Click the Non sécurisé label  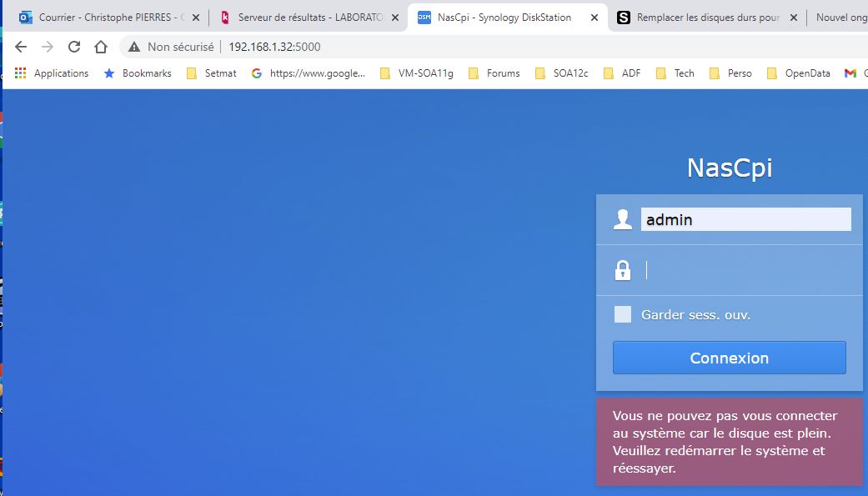180,47
